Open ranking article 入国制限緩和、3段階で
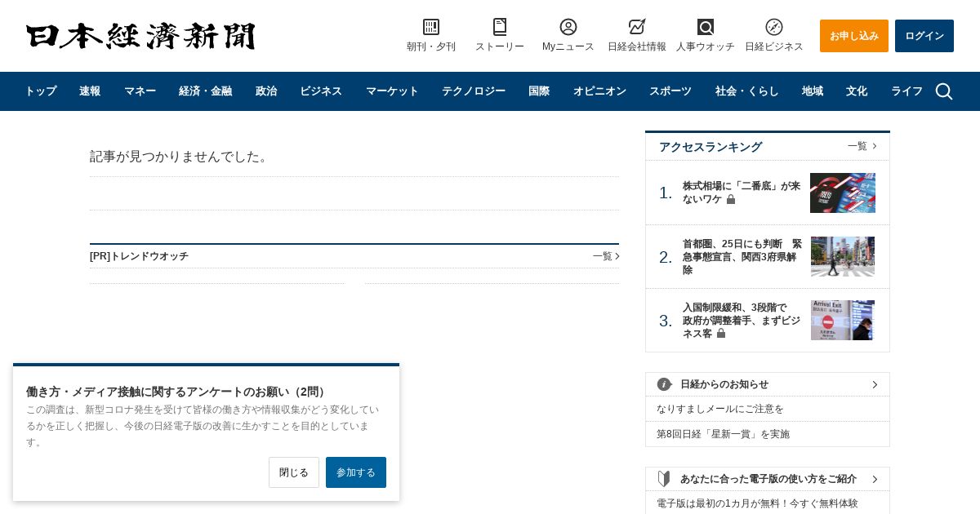This screenshot has width=980, height=514. click(742, 321)
